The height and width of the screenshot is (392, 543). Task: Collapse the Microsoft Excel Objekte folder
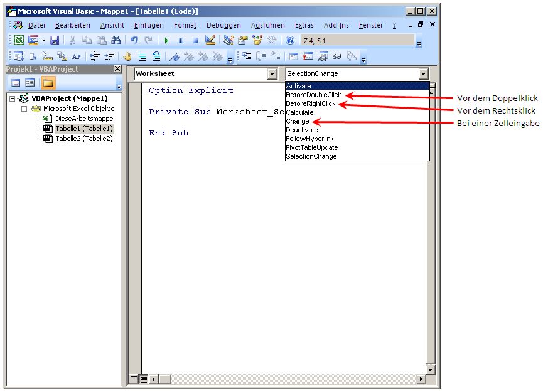click(24, 109)
